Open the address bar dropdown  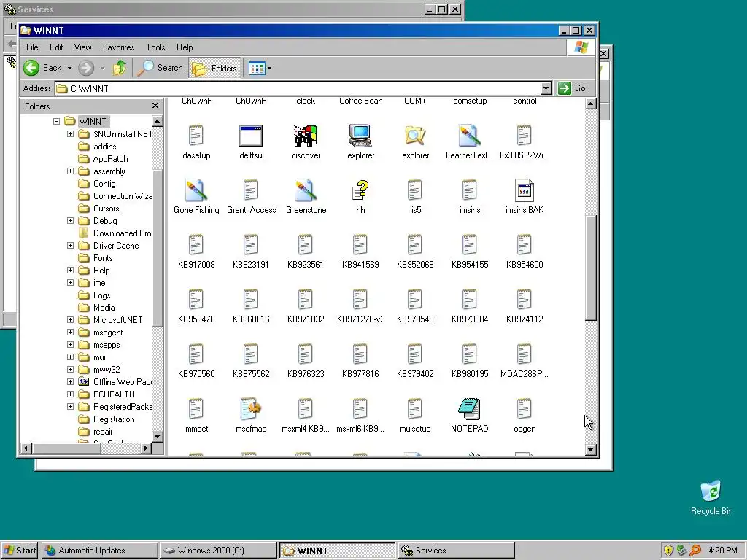point(546,88)
